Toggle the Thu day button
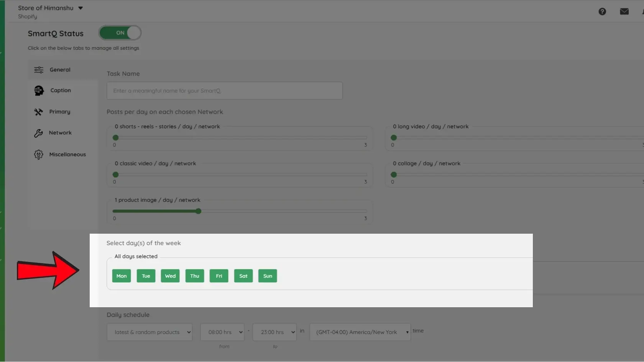 (195, 276)
